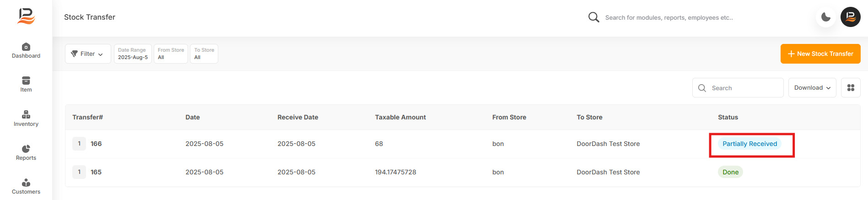Create a New Stock Transfer

820,54
